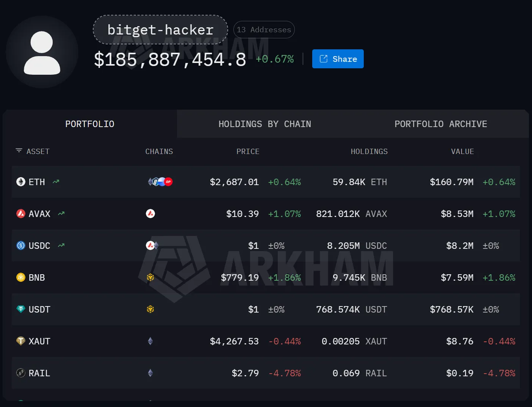Click the RAIL price $2.79

246,373
